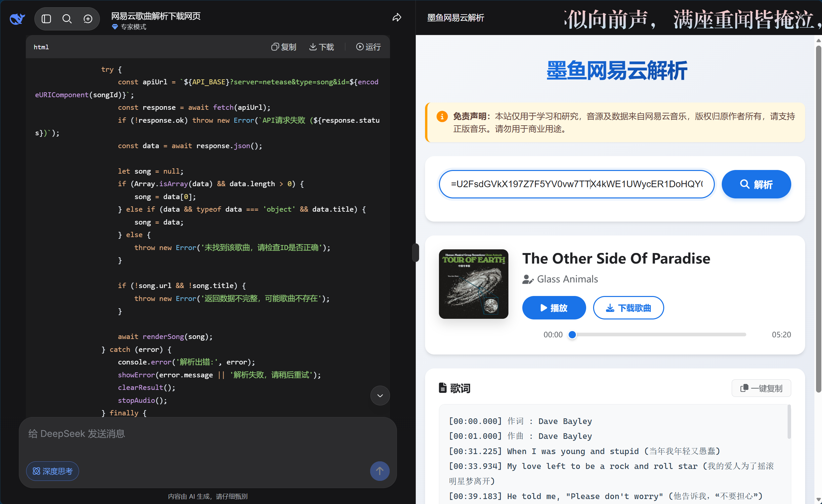Viewport: 822px width, 504px height.
Task: Click the info icon in disclaimer banner
Action: point(442,116)
